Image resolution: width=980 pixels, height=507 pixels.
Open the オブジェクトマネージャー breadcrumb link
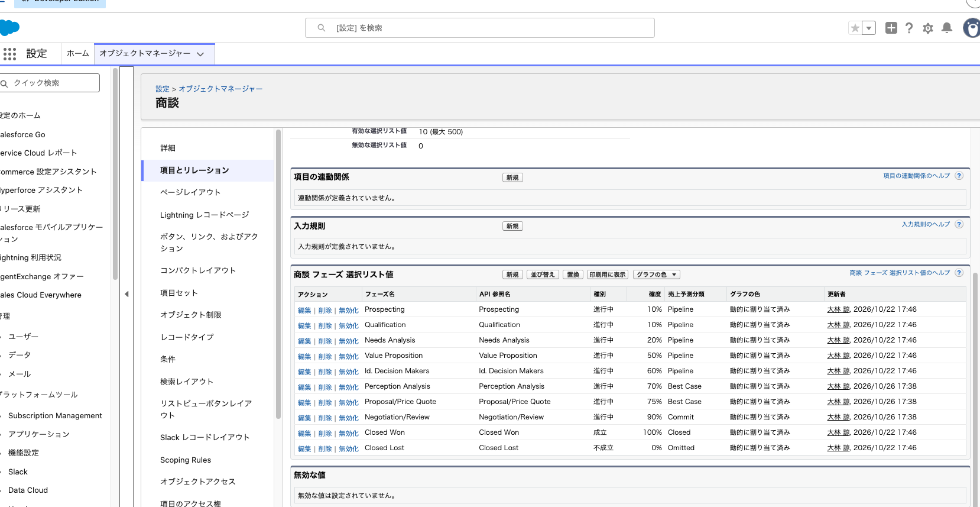[220, 89]
